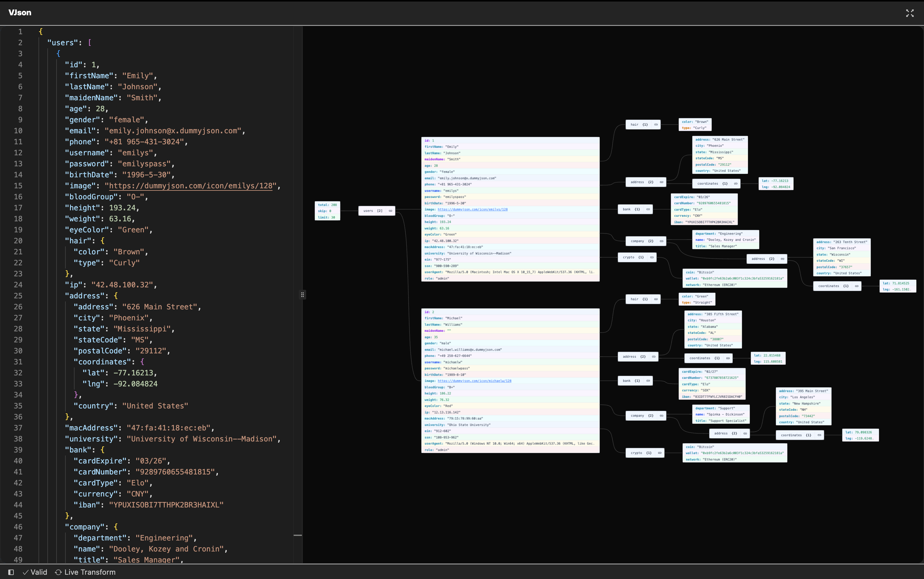Click link icon on crypto node under Michael's card
Image resolution: width=924 pixels, height=579 pixels.
(659, 453)
